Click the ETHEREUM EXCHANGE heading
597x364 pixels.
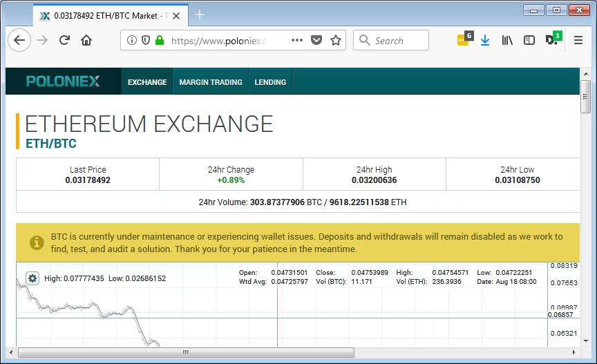click(x=149, y=124)
